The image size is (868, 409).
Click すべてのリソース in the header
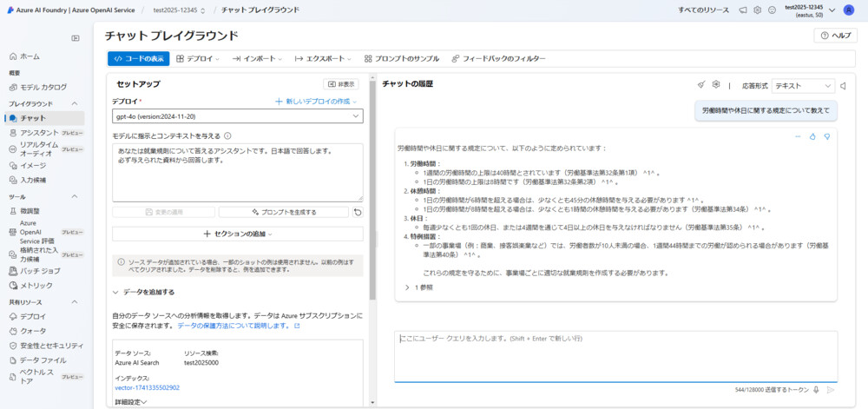tap(704, 10)
